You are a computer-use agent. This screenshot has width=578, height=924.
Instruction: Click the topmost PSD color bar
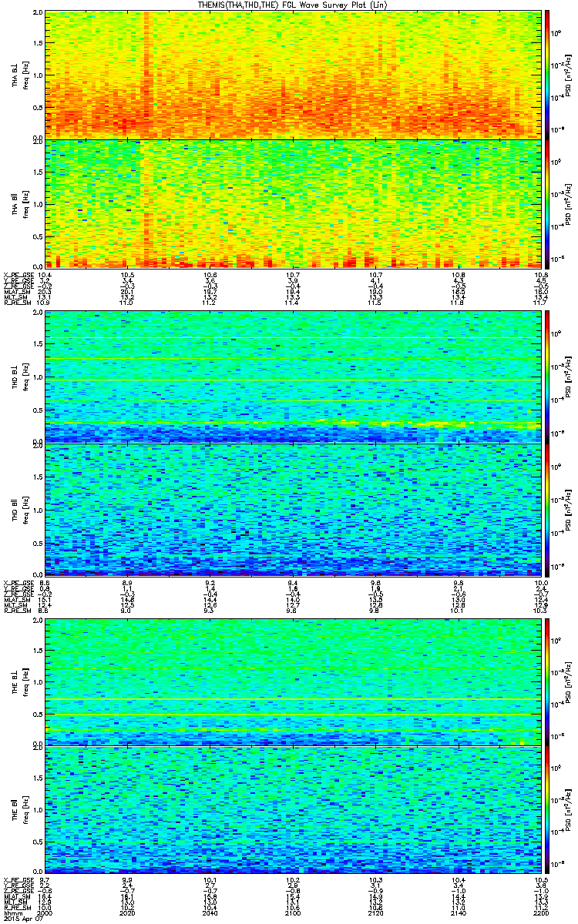(x=548, y=75)
